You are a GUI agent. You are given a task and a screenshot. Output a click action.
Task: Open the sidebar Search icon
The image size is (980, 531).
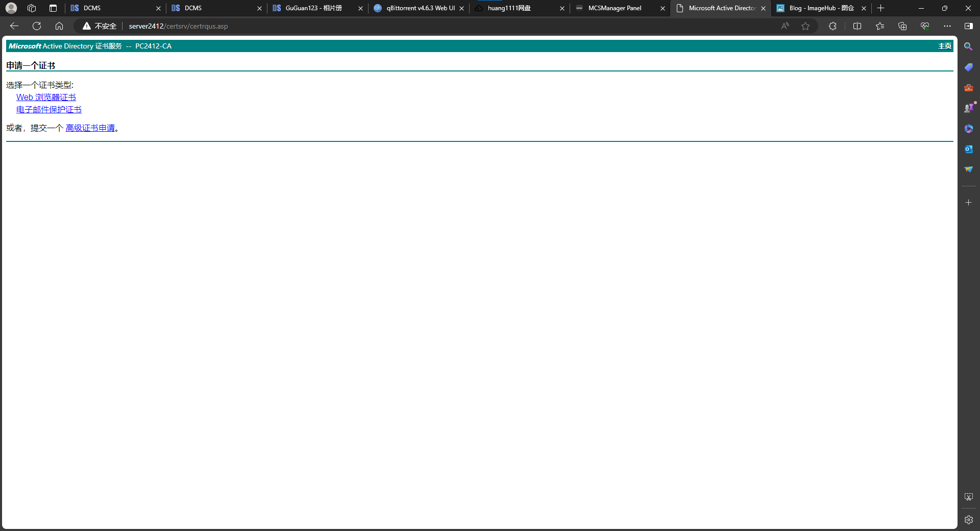pyautogui.click(x=968, y=46)
